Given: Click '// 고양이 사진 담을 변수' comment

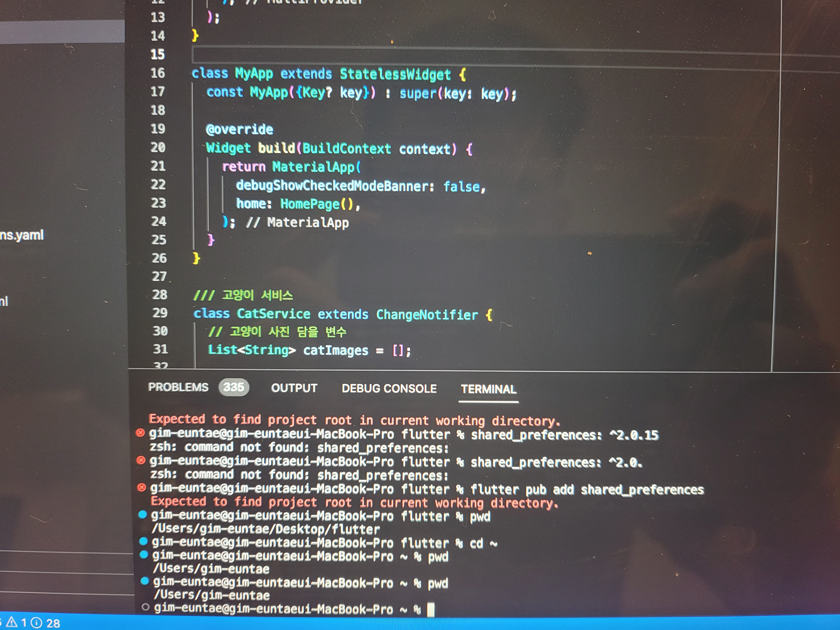Looking at the screenshot, I should click(277, 332).
